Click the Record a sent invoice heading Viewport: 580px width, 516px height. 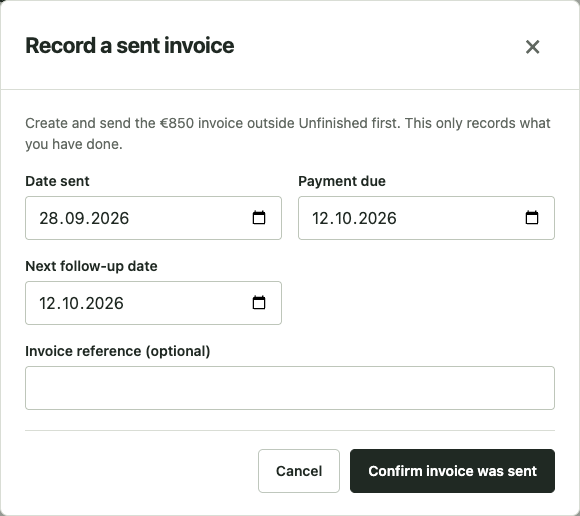(129, 45)
